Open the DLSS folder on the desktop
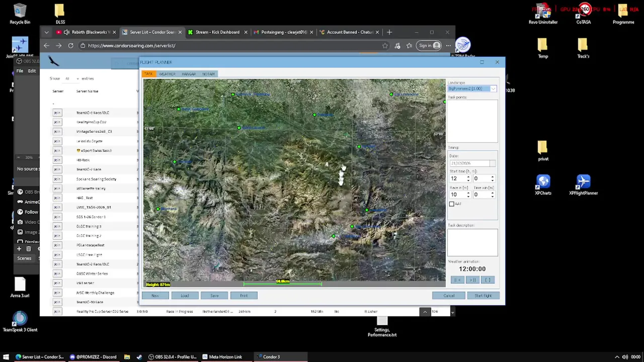 coord(60,14)
